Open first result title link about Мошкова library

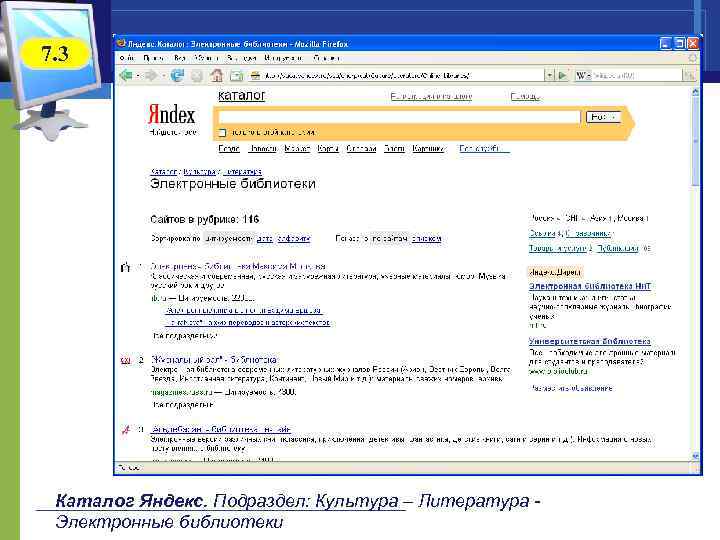coord(238,266)
